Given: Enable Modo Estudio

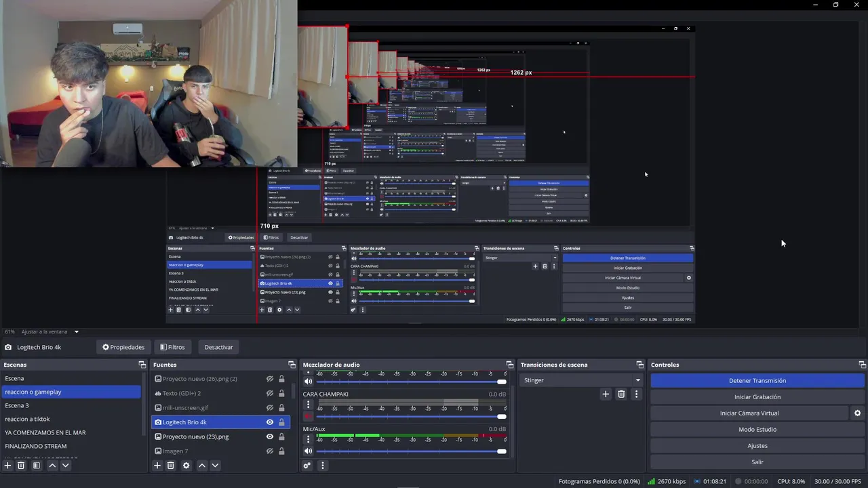Looking at the screenshot, I should [x=757, y=429].
